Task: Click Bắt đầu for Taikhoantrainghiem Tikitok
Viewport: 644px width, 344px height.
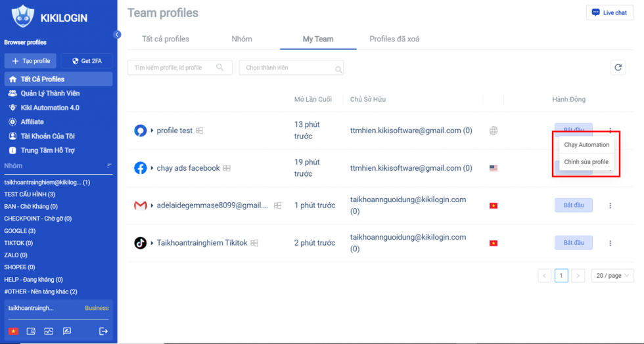Action: pyautogui.click(x=573, y=243)
